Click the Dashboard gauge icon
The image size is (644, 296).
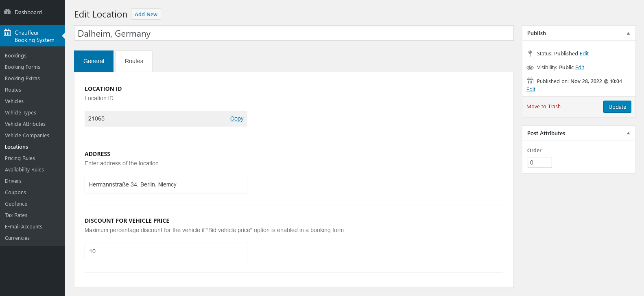(7, 12)
